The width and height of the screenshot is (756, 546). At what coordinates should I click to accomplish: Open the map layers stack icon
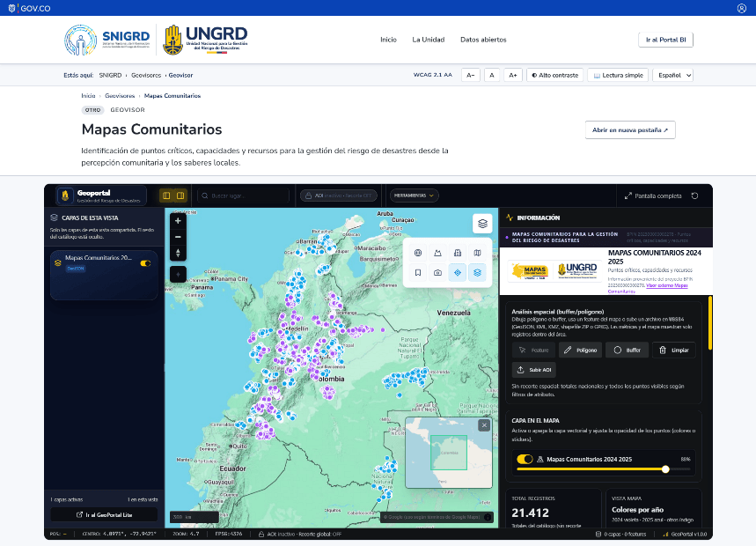pyautogui.click(x=482, y=224)
